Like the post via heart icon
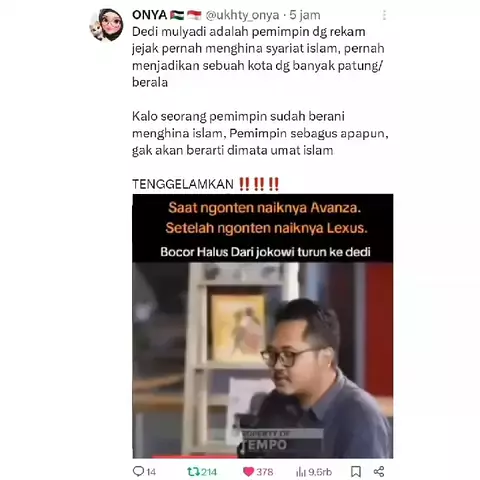Image resolution: width=480 pixels, height=480 pixels. pyautogui.click(x=248, y=471)
